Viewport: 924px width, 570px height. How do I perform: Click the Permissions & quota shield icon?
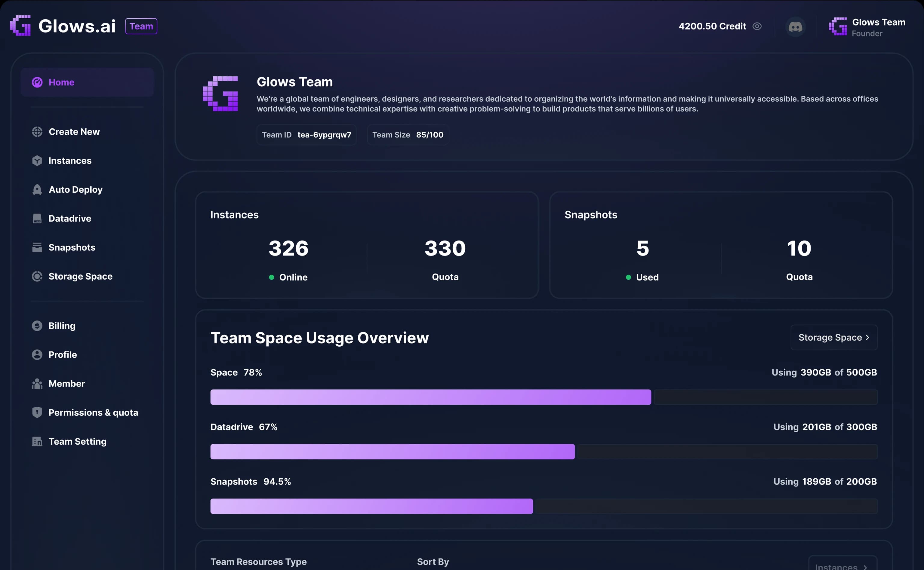37,412
